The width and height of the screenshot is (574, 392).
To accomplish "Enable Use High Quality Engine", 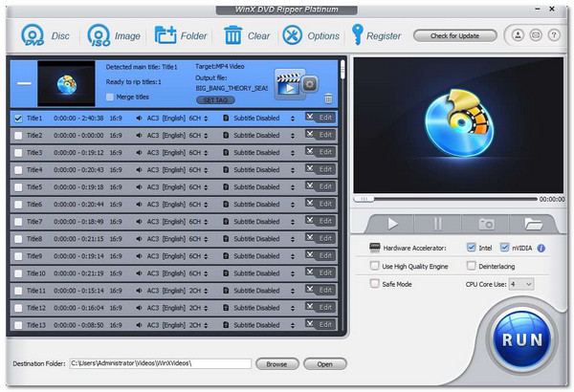I will pyautogui.click(x=374, y=266).
